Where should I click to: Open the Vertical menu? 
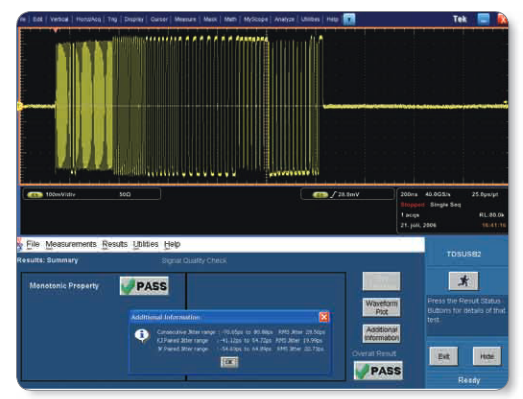59,19
